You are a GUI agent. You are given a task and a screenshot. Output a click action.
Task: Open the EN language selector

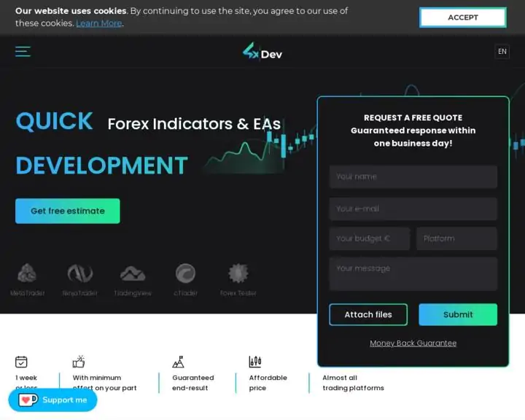(502, 52)
